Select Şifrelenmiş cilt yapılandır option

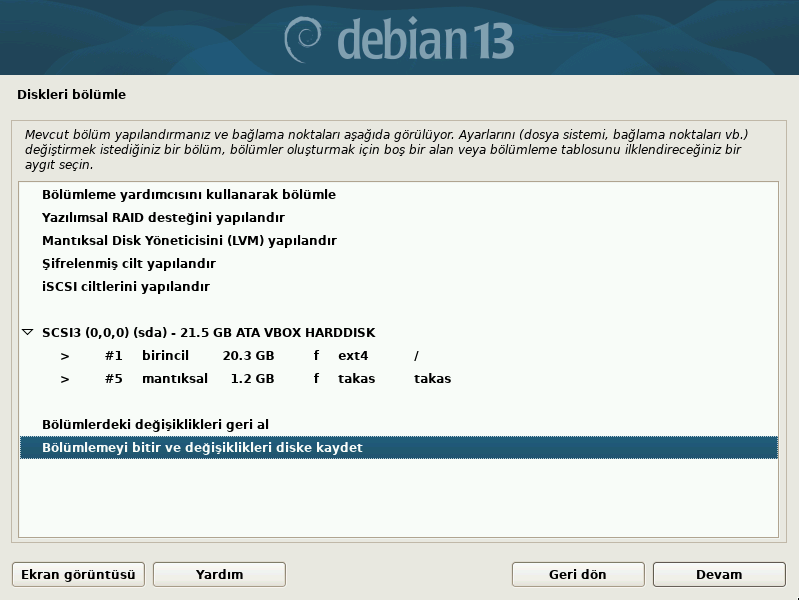tap(398, 264)
